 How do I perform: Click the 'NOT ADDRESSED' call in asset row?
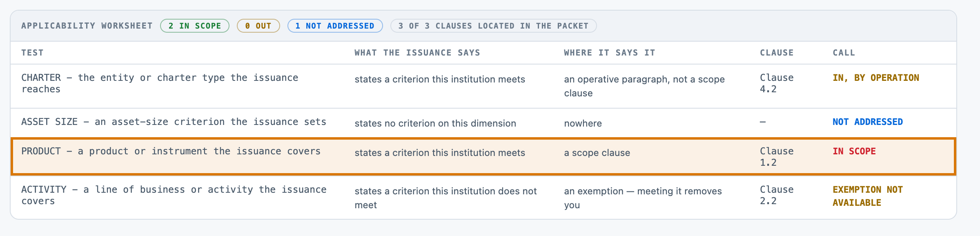pyautogui.click(x=868, y=122)
